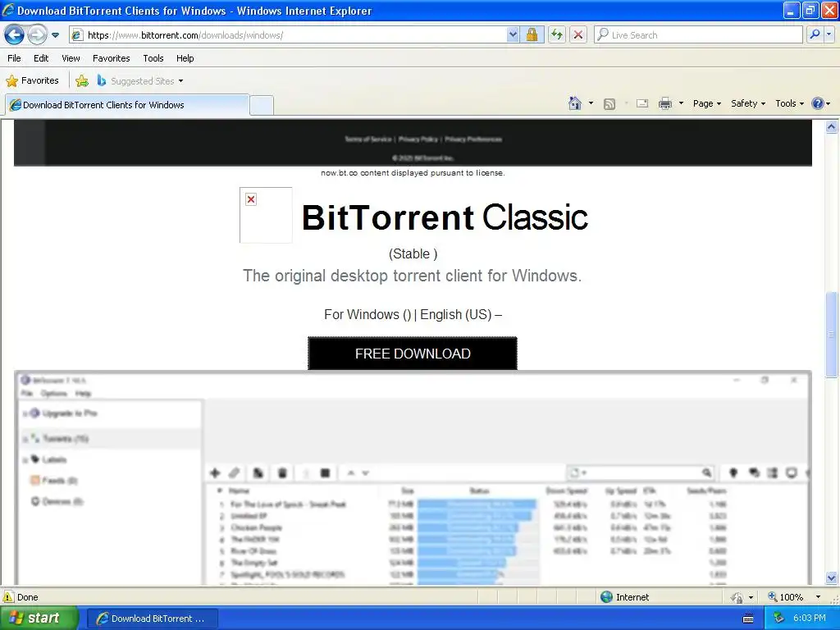The image size is (840, 630).
Task: Click the red Stop loading icon
Action: tap(578, 35)
